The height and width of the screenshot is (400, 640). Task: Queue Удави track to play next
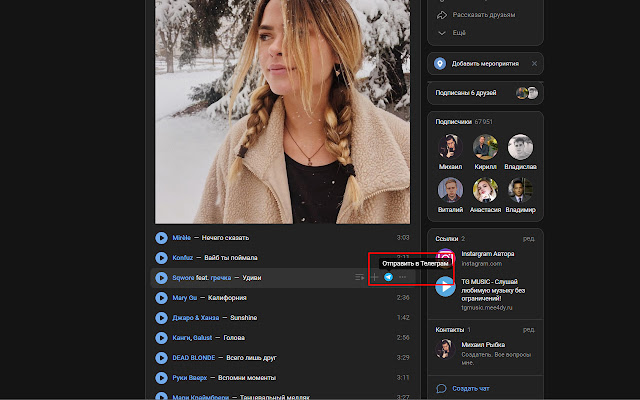point(360,277)
